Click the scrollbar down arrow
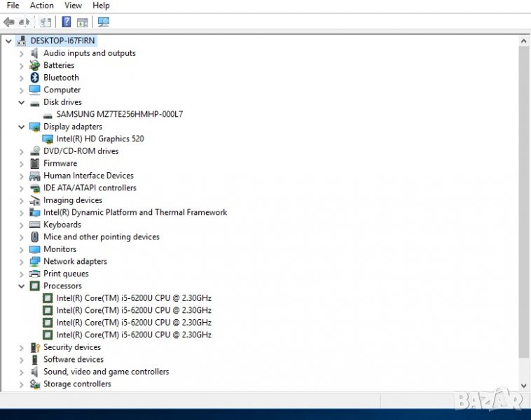The image size is (531, 420). click(523, 385)
